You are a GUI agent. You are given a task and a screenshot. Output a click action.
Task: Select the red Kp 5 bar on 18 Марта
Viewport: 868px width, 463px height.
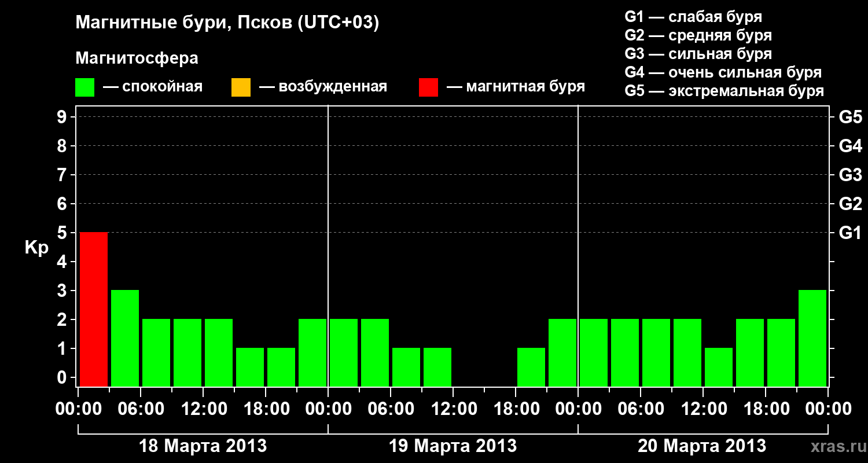coord(94,309)
